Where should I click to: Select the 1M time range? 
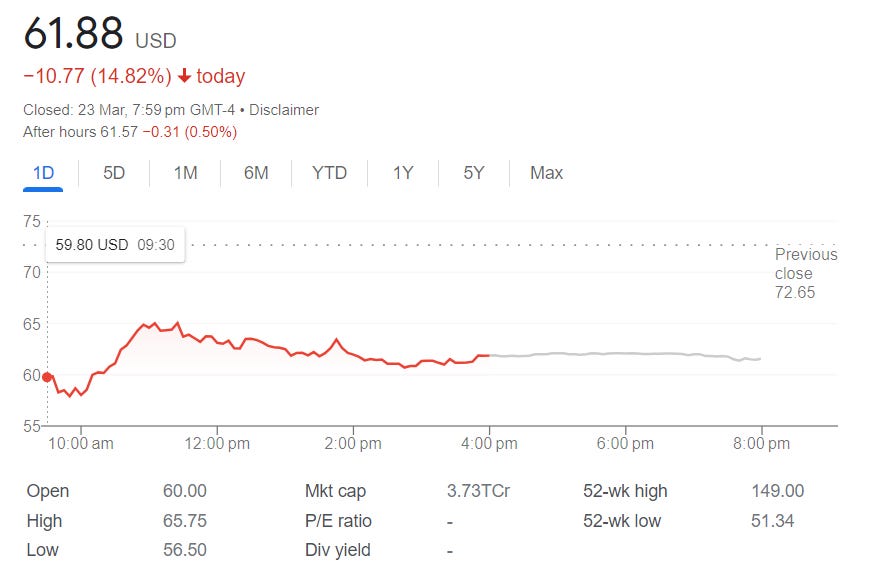(x=183, y=173)
